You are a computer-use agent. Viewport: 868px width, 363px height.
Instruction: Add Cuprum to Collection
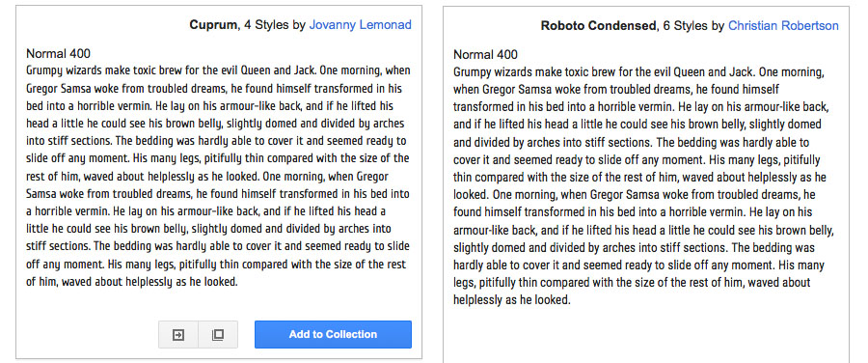[x=333, y=334]
